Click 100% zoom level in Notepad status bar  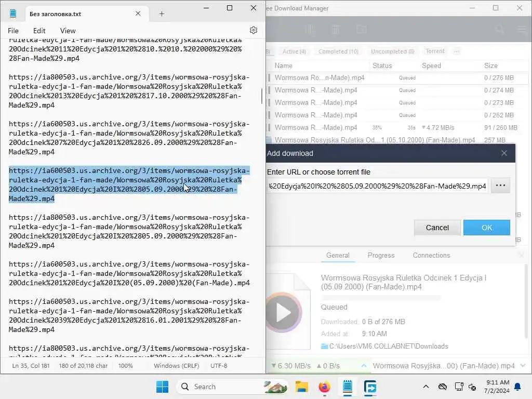[x=126, y=366]
